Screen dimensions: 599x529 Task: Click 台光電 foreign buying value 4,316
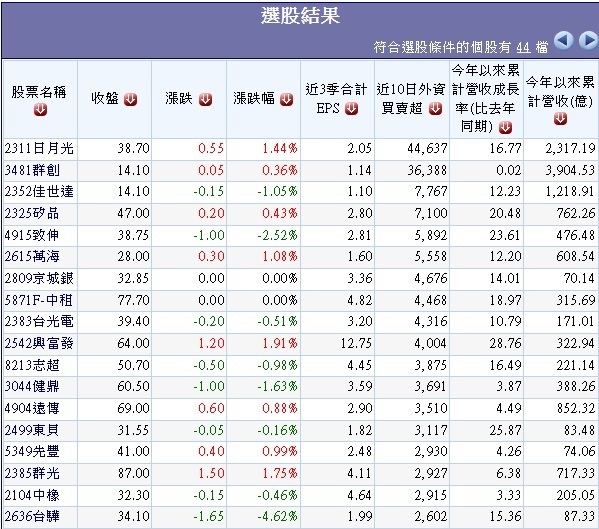click(x=431, y=321)
